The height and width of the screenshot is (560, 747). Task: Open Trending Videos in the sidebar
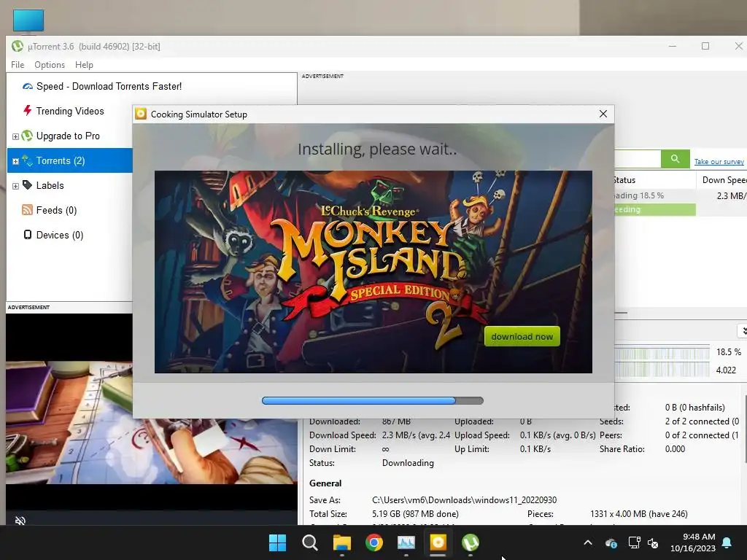tap(70, 111)
